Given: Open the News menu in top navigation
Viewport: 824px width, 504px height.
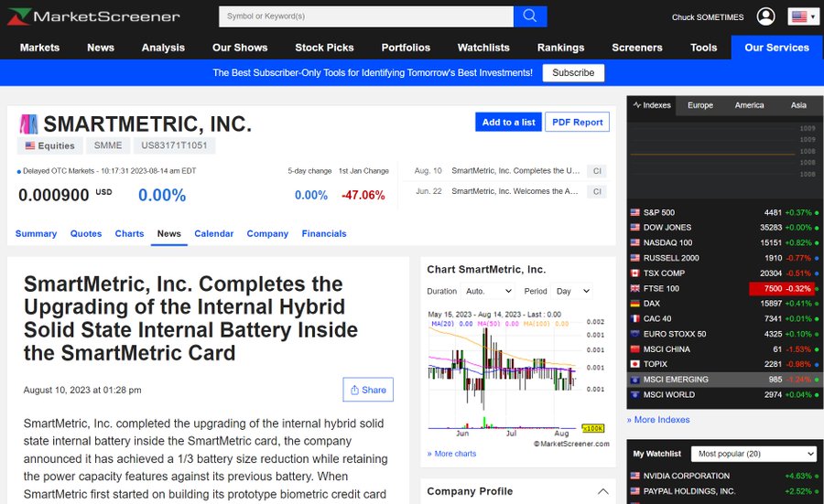Looking at the screenshot, I should pos(101,48).
